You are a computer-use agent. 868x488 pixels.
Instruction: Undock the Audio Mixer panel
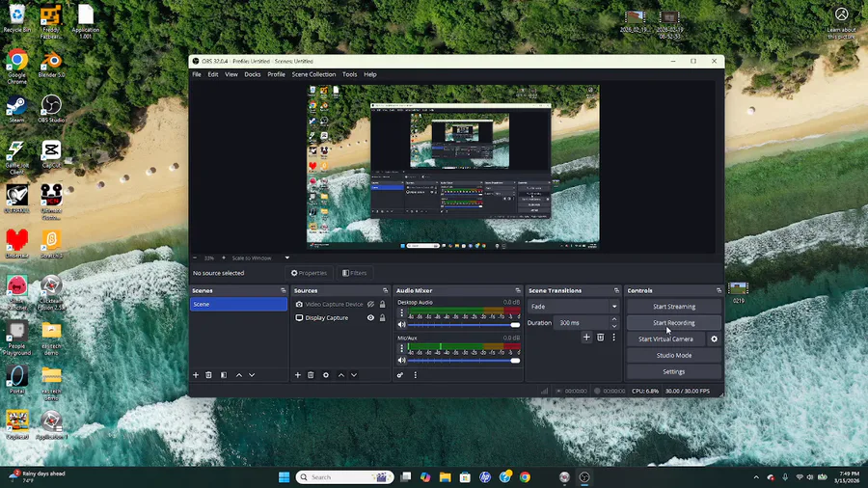click(518, 290)
